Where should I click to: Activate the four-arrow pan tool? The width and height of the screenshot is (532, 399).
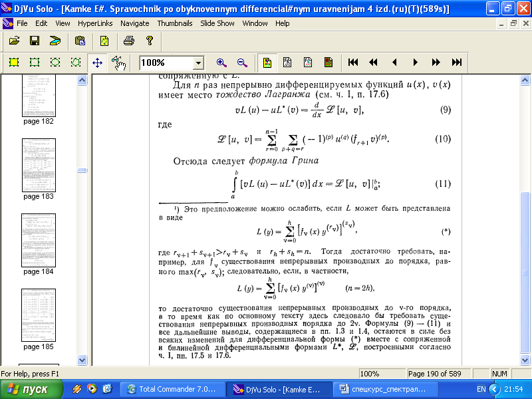97,63
